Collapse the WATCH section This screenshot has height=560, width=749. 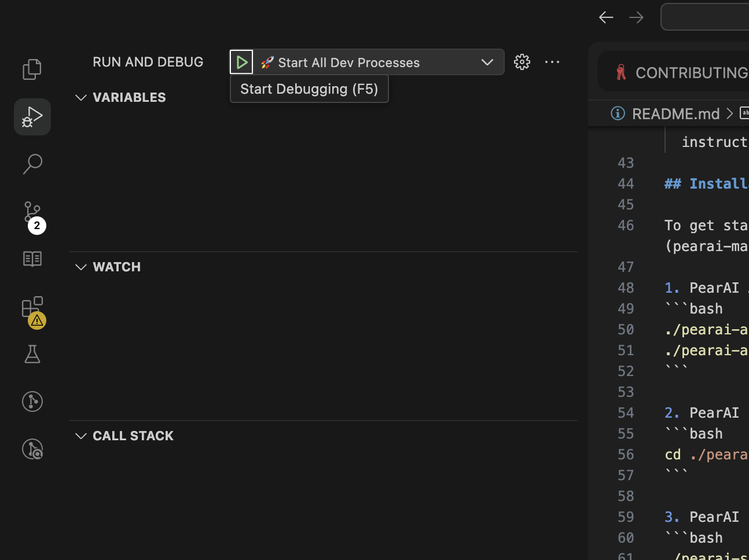point(81,267)
